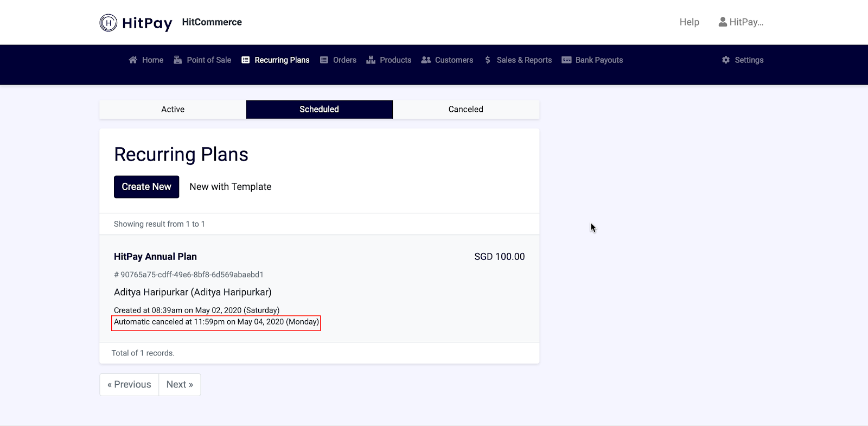Open Recurring Plans navigation item
Image resolution: width=868 pixels, height=426 pixels.
(x=276, y=60)
